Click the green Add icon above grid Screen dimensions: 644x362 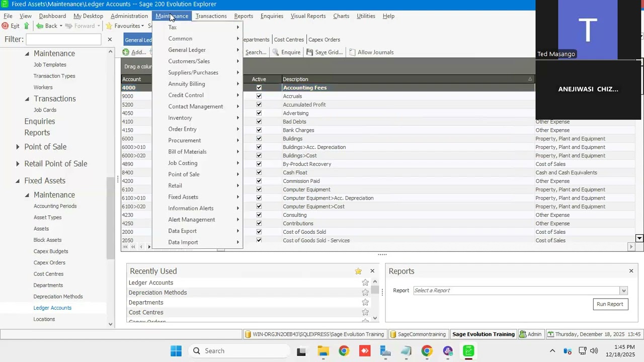[126, 52]
